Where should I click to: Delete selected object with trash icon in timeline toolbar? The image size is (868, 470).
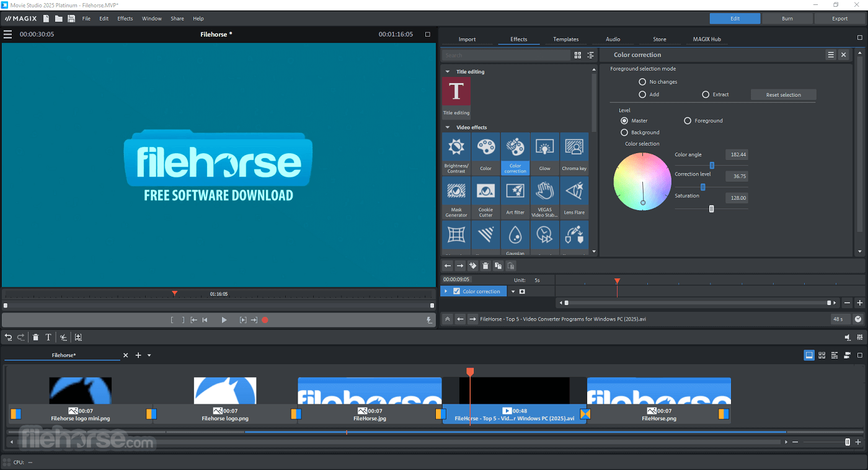coord(36,337)
